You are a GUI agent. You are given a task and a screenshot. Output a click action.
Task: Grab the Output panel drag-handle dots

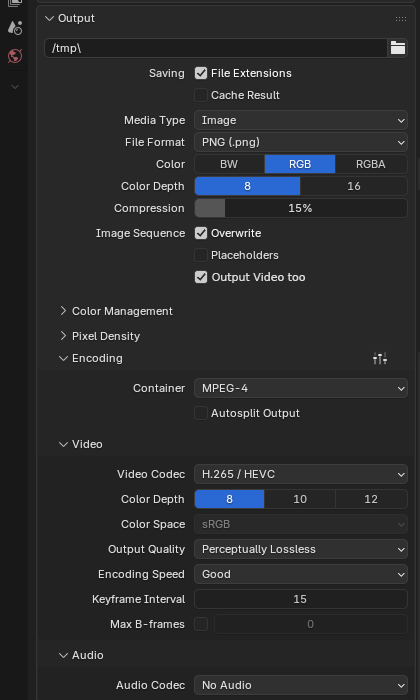401,19
